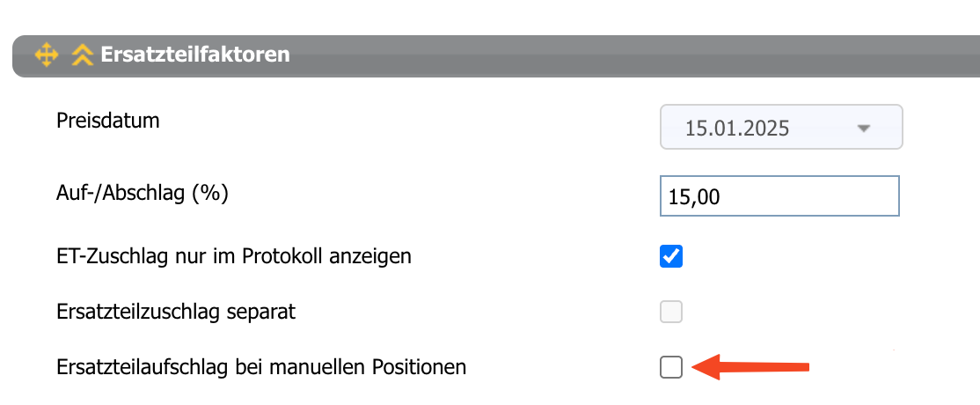Click the white checkmark in the blue checkbox
This screenshot has height=405, width=980.
(x=671, y=256)
